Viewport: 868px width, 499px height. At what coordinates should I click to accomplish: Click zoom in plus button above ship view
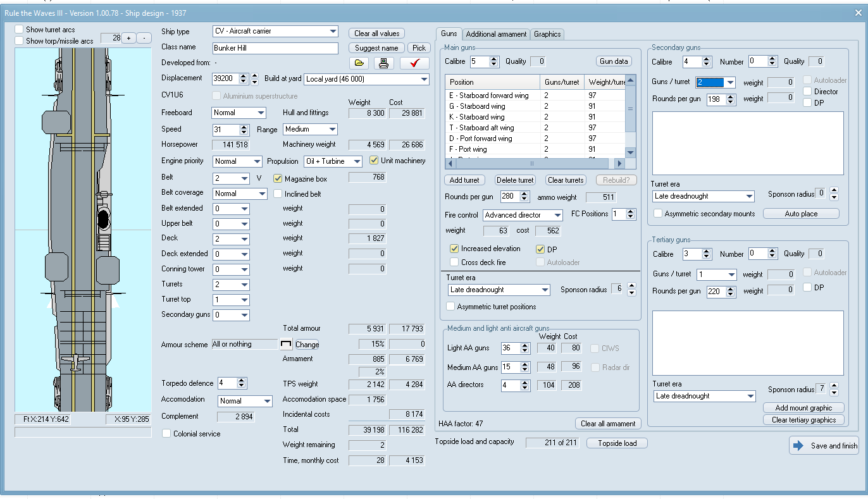coord(128,38)
